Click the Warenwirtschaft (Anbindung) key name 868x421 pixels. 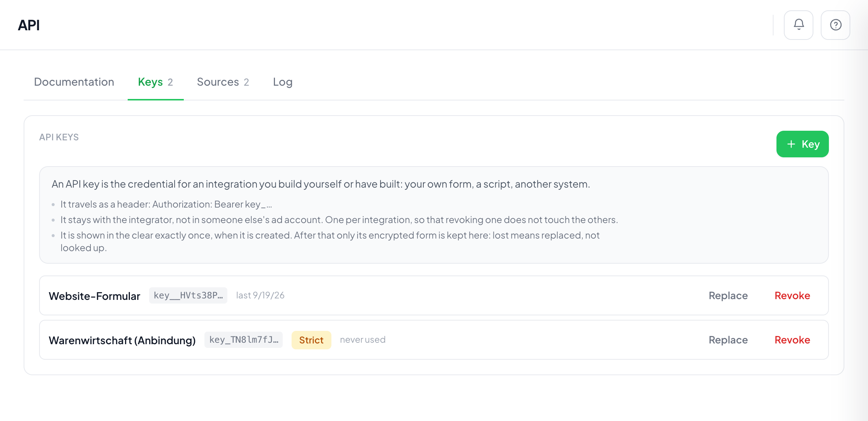[122, 340]
